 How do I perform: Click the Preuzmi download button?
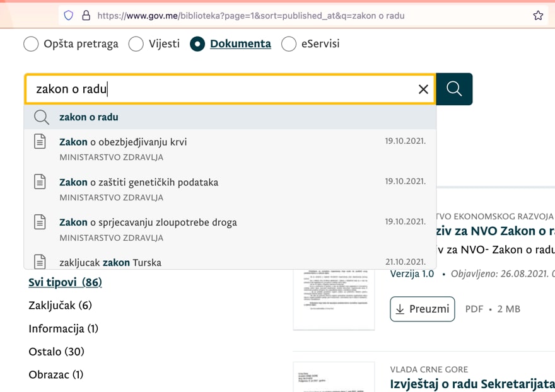[x=423, y=309]
